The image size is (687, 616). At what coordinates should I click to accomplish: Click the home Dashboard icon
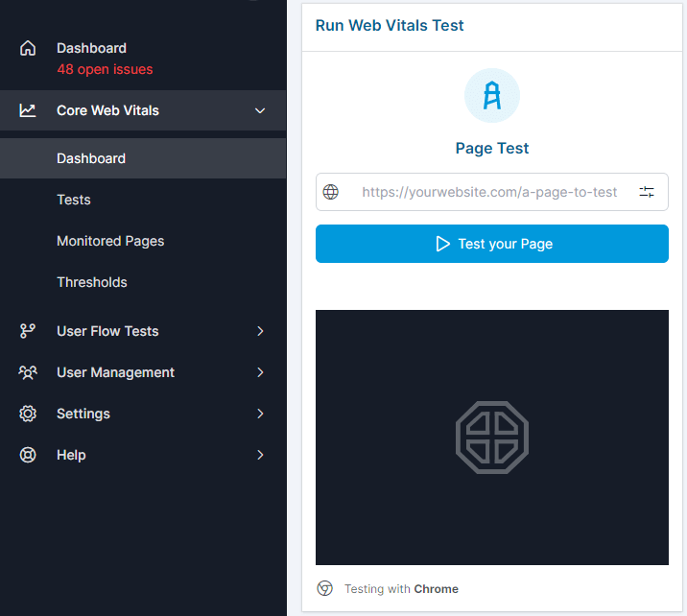click(28, 48)
